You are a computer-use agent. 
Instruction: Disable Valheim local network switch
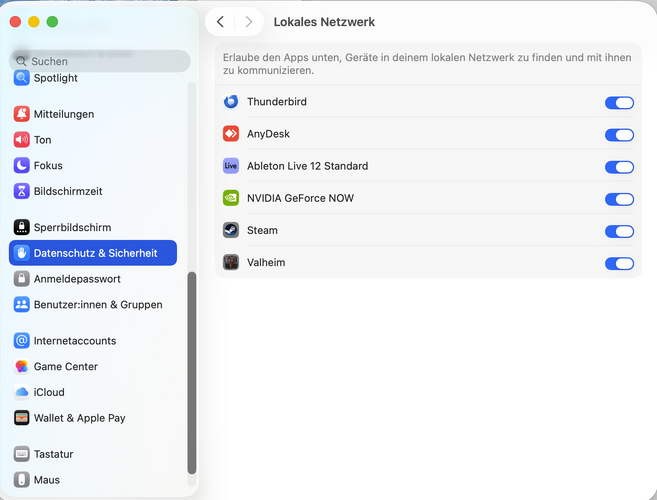(619, 264)
